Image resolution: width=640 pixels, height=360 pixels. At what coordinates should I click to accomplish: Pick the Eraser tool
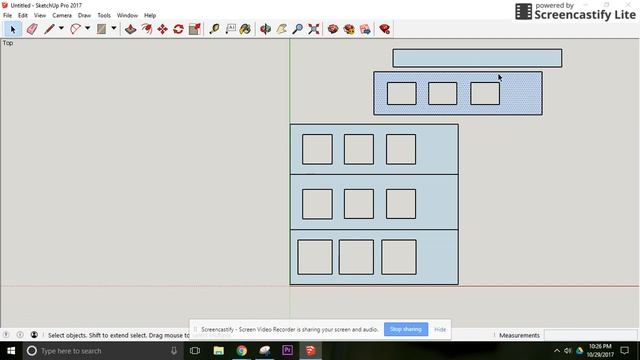pos(32,29)
